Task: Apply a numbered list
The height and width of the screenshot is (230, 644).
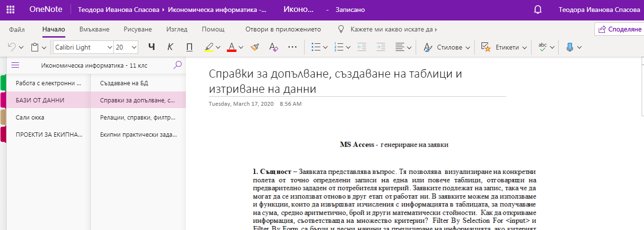Action: coord(339,47)
